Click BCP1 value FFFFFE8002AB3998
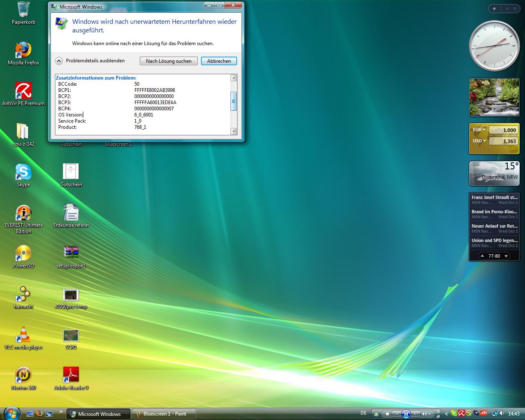The width and height of the screenshot is (525, 420). pos(155,90)
